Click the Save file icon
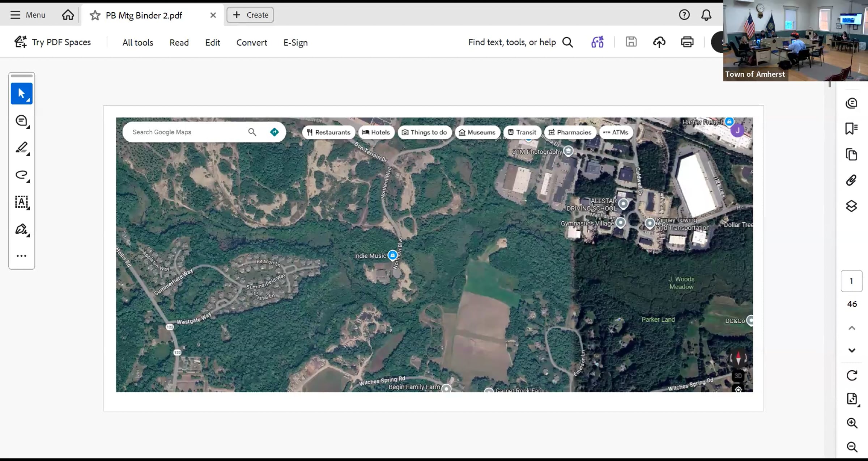868x461 pixels. (631, 42)
